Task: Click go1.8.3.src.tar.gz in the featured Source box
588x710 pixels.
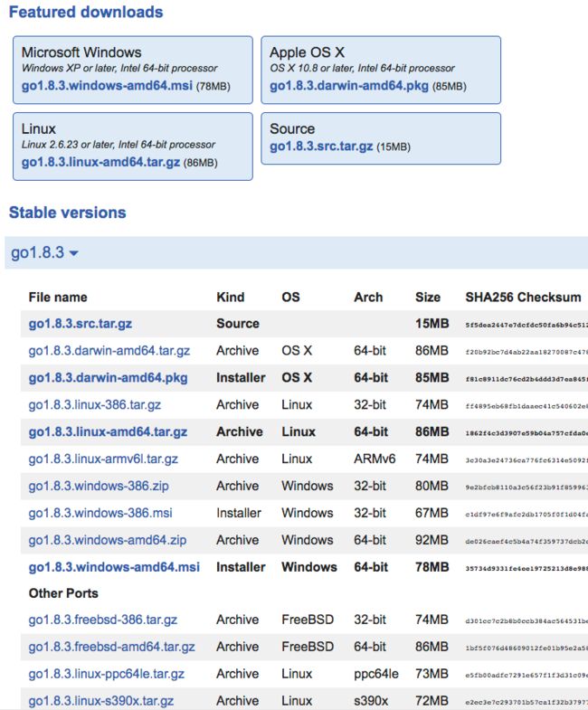Action: [321, 147]
